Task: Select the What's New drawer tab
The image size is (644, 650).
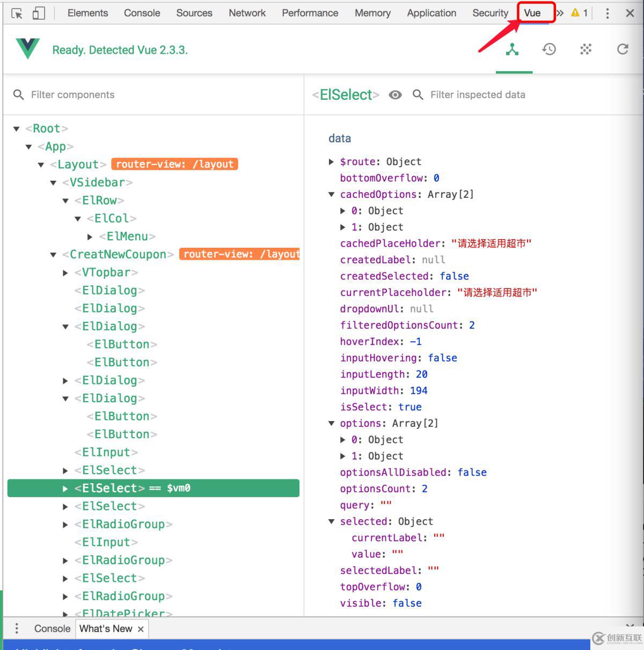Action: tap(106, 629)
